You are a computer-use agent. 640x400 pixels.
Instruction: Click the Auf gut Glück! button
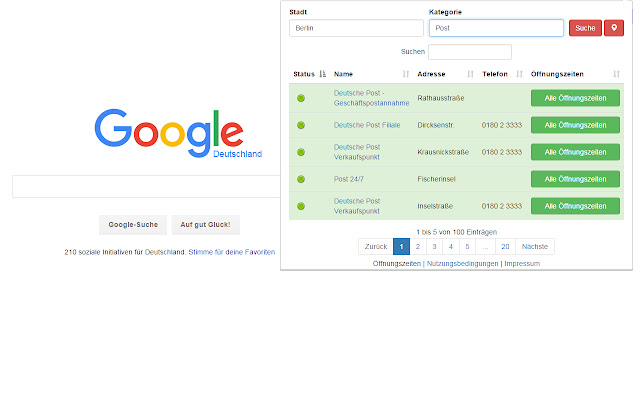[x=205, y=225]
